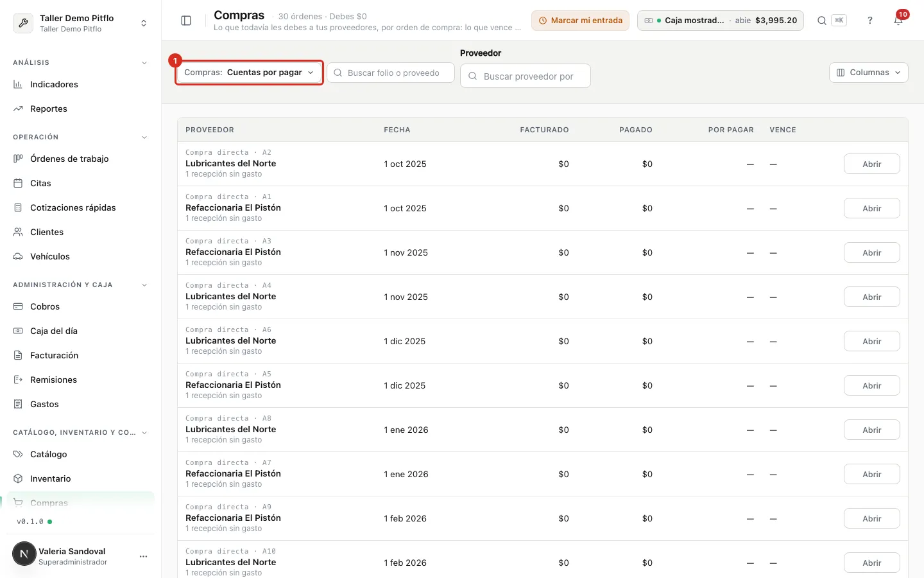Open the search magnifier icon in header
Image resolution: width=924 pixels, height=578 pixels.
coord(821,21)
